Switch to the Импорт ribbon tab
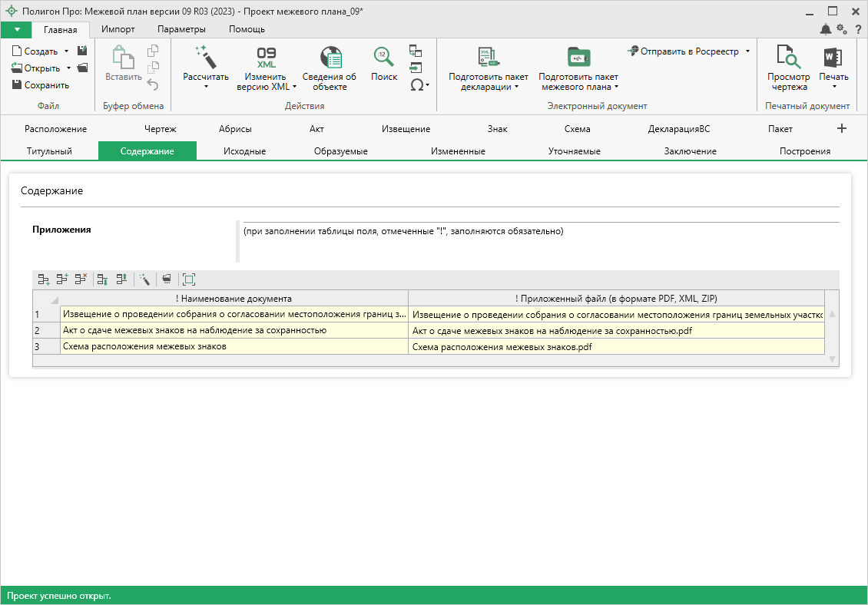The height and width of the screenshot is (605, 868). [x=118, y=29]
